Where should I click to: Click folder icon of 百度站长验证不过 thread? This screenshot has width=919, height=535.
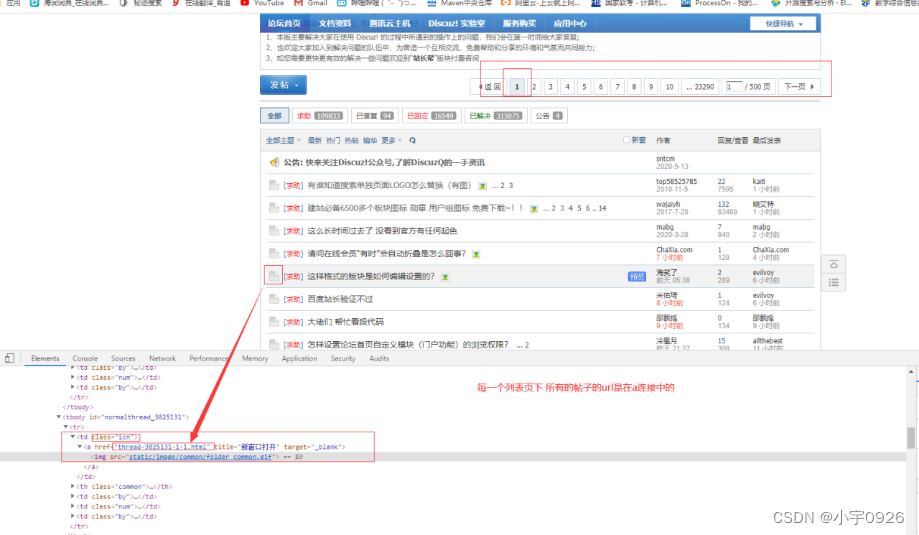pos(274,299)
